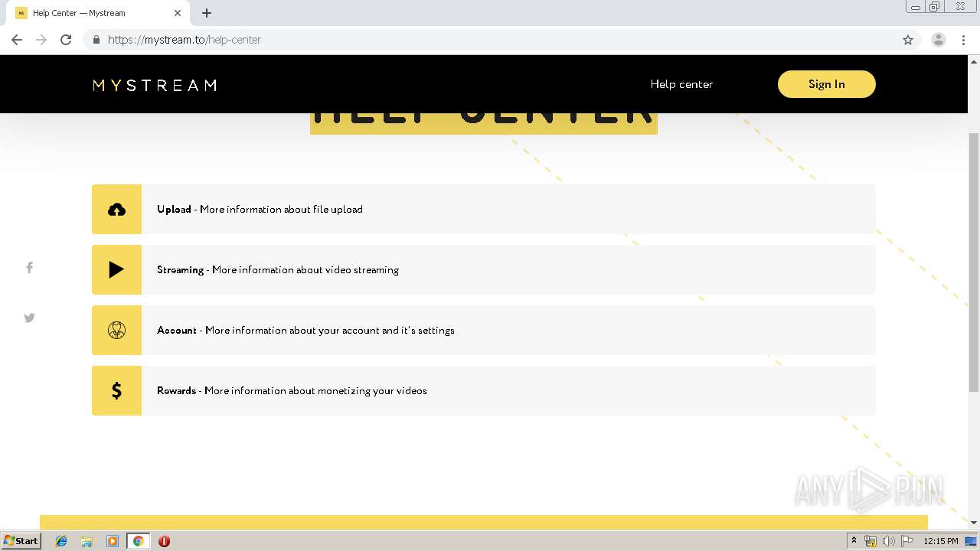Bookmark this page with star icon
980x551 pixels.
point(908,40)
